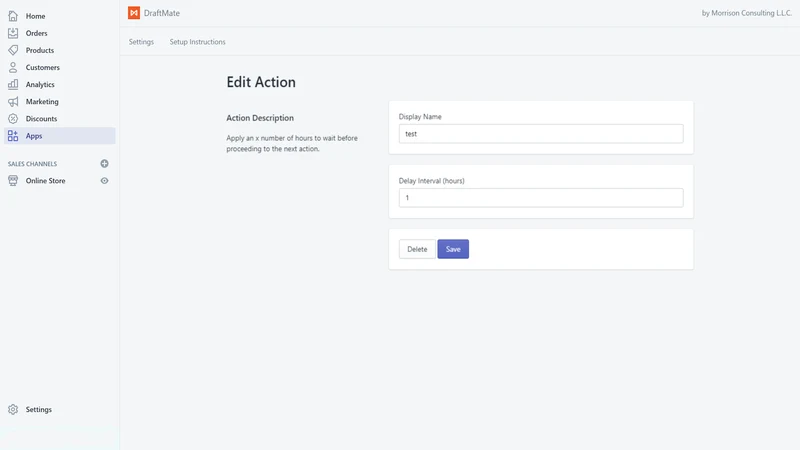Open the Home menu item
800x450 pixels.
(x=35, y=16)
